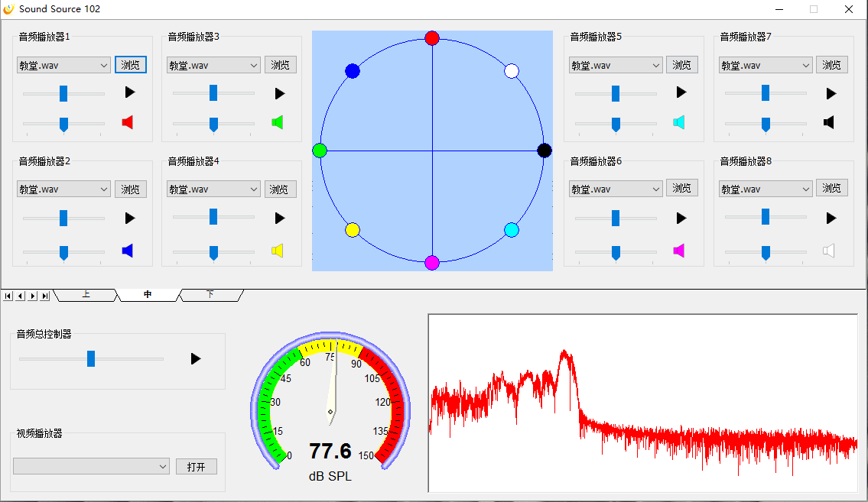Image resolution: width=868 pixels, height=502 pixels.
Task: Click the black speaker icon in player 7
Action: coord(829,122)
